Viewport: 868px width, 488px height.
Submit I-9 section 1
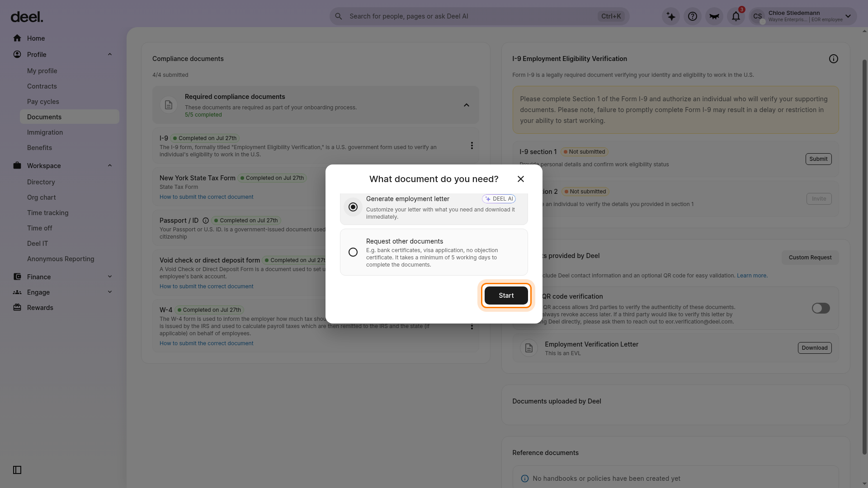point(818,159)
